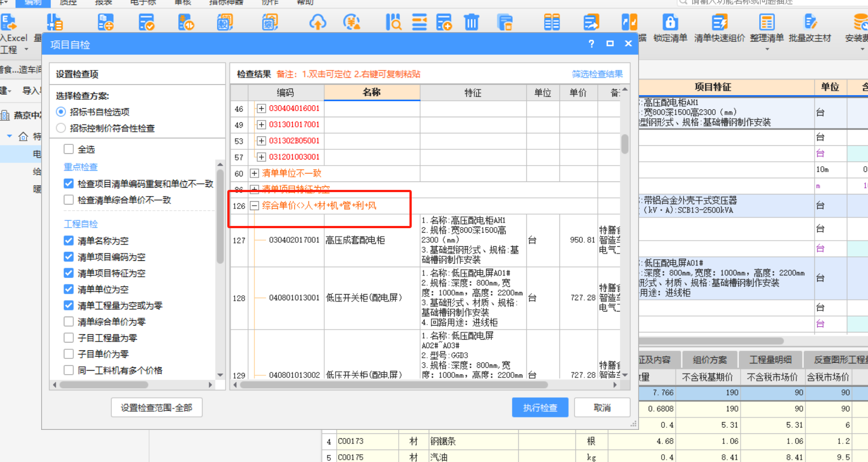The width and height of the screenshot is (868, 462).
Task: Expand the 清单单位不一致 group
Action: [254, 173]
